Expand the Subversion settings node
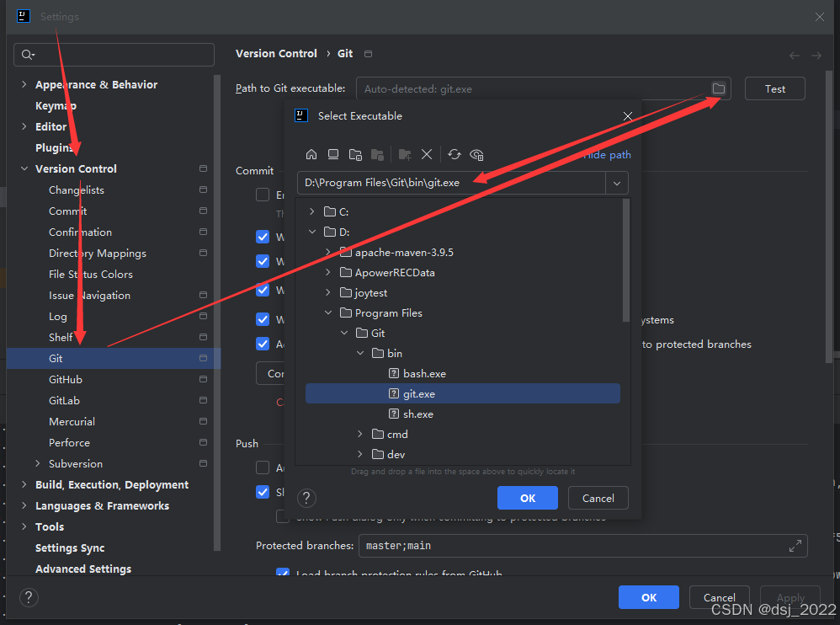 [x=38, y=463]
